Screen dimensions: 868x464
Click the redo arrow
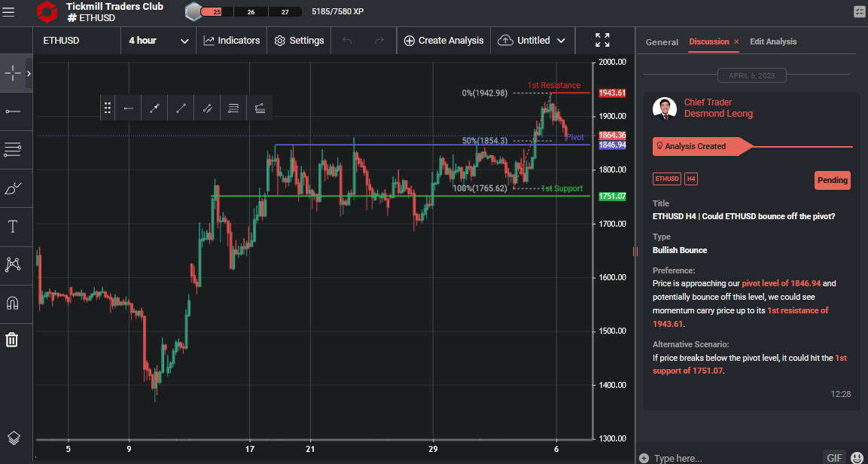(379, 41)
